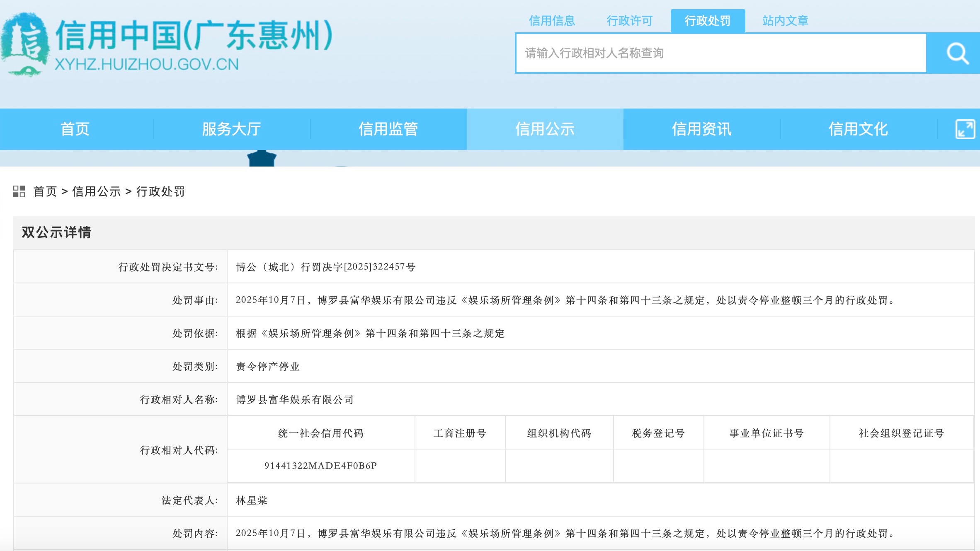The height and width of the screenshot is (551, 980).
Task: Open 首页 in the main navigation bar
Action: click(75, 129)
